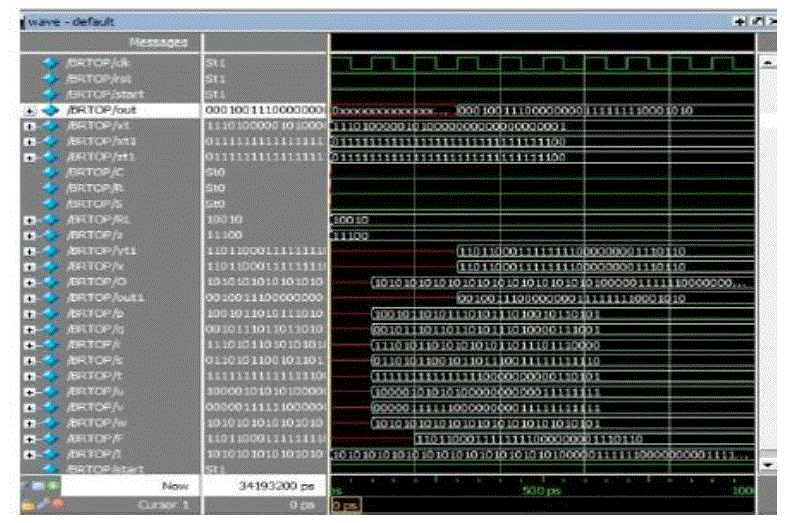792x523 pixels.
Task: Undock the wave window using title bar icon
Action: pyautogui.click(x=755, y=20)
